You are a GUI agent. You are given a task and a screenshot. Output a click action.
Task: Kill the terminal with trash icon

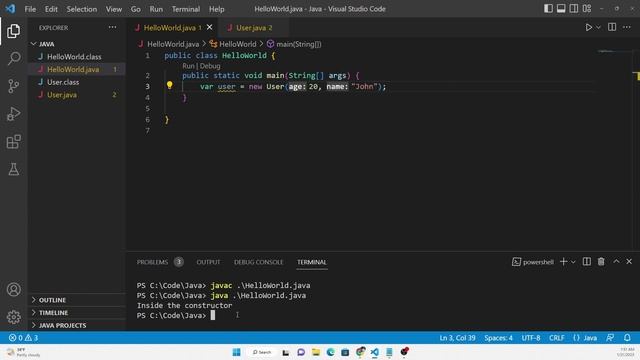[601, 262]
